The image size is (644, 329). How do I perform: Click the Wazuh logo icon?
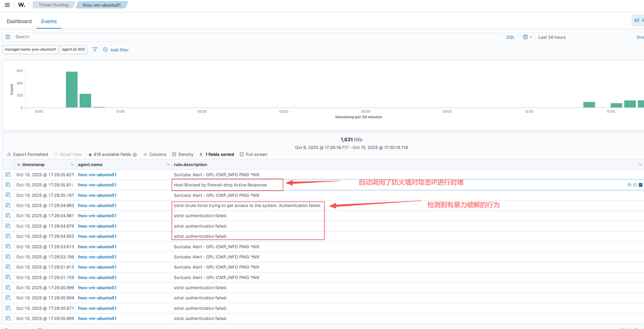click(22, 5)
